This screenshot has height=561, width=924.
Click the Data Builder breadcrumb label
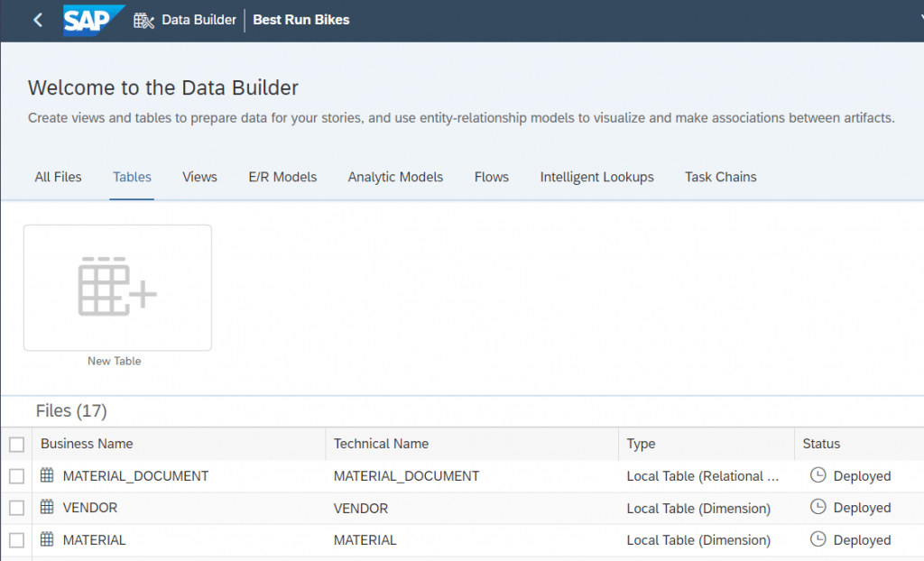click(x=199, y=20)
